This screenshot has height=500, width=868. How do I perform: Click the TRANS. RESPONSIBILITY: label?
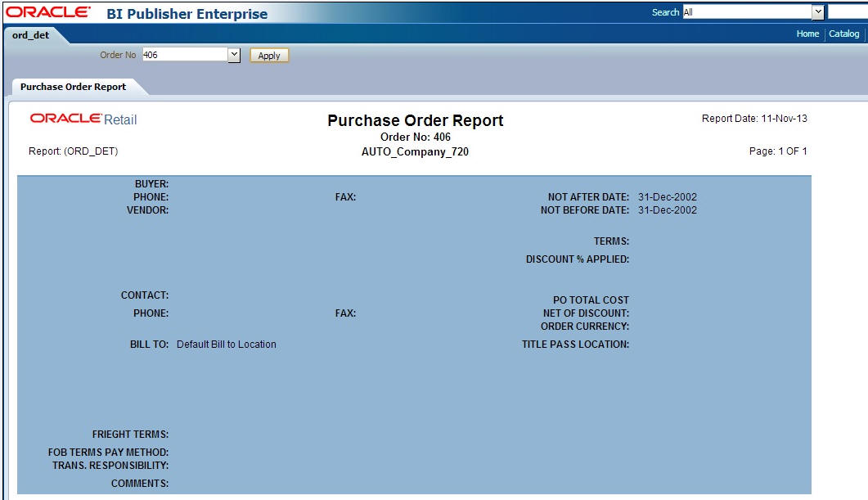pyautogui.click(x=110, y=466)
